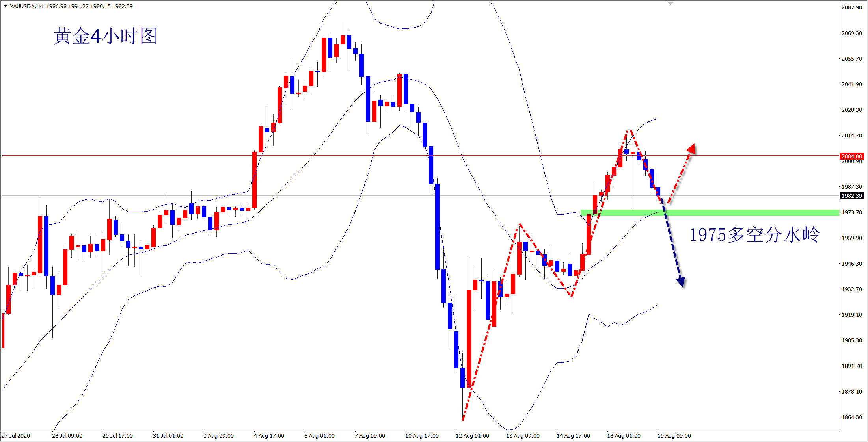The image size is (868, 442).
Task: Click the 12 Aug 01:00 time label
Action: [472, 436]
